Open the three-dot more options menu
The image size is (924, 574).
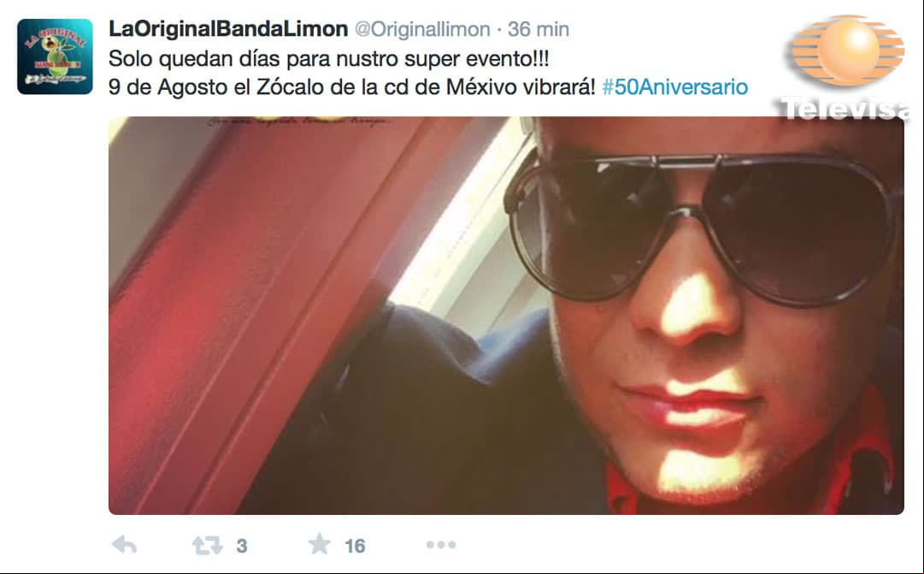pos(441,545)
